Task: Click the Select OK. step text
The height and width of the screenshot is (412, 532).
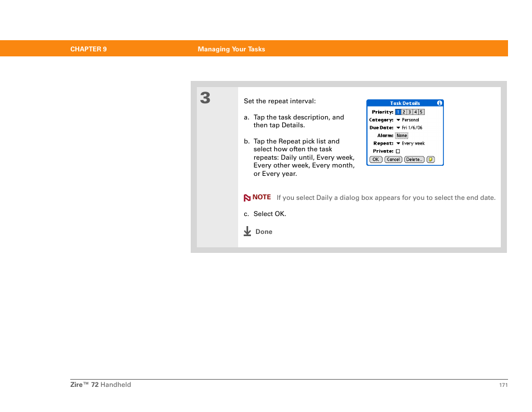Action: (270, 214)
